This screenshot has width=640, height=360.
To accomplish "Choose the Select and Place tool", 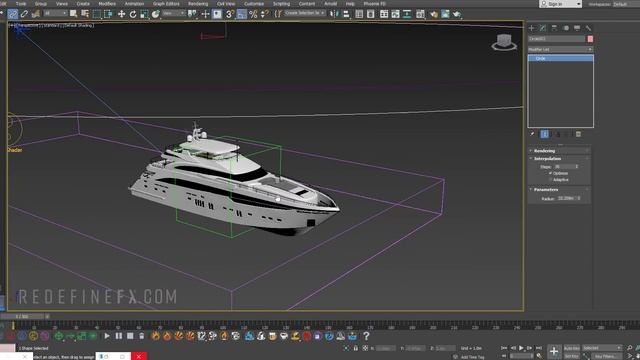I will pos(156,14).
